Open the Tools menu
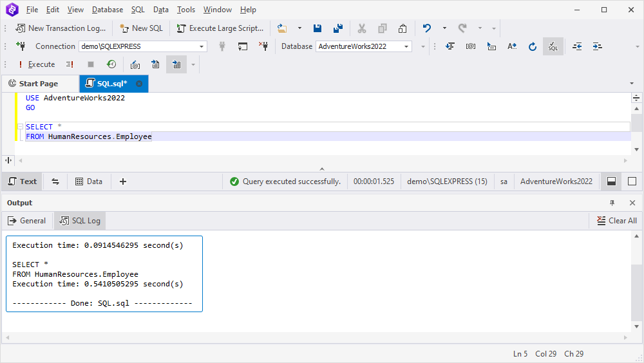The height and width of the screenshot is (363, 644). pos(186,10)
